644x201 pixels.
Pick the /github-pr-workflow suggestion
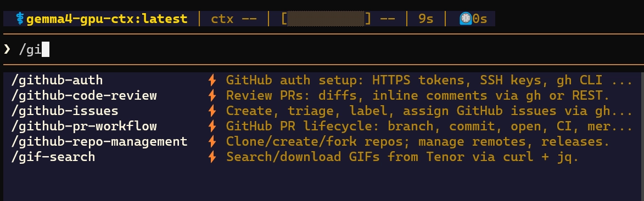point(84,126)
